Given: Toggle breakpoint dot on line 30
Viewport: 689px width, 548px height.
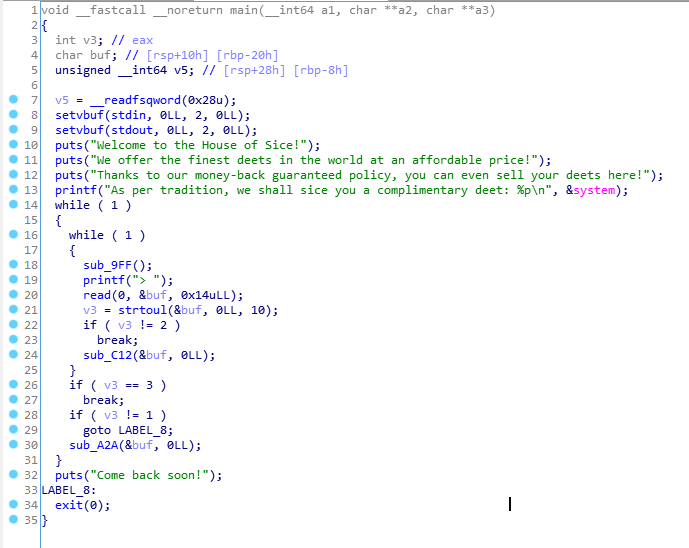Looking at the screenshot, I should coord(14,444).
